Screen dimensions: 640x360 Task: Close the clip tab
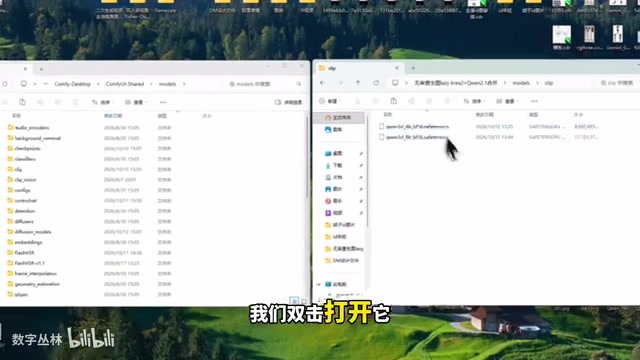(x=397, y=68)
